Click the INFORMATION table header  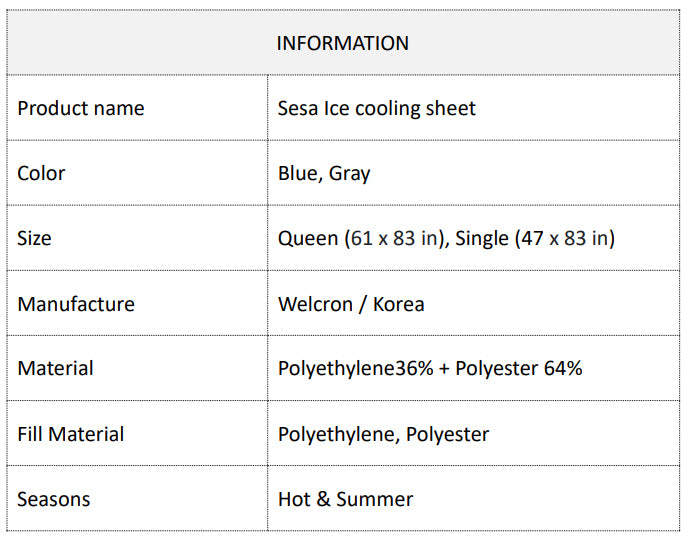point(342,43)
